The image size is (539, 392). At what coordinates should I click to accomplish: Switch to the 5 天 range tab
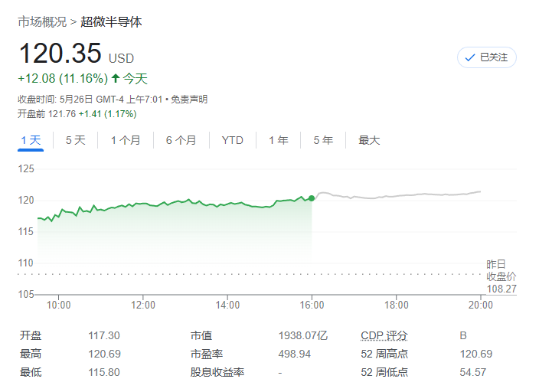pos(76,140)
